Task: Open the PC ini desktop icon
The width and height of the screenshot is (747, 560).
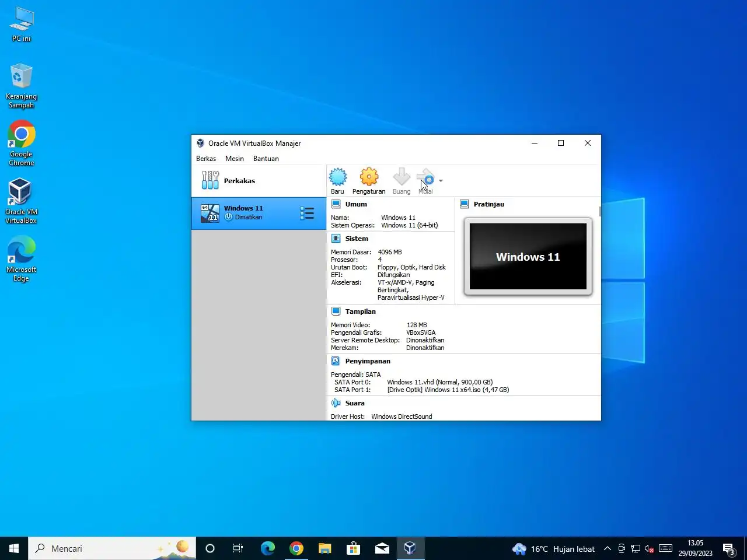Action: [22, 24]
